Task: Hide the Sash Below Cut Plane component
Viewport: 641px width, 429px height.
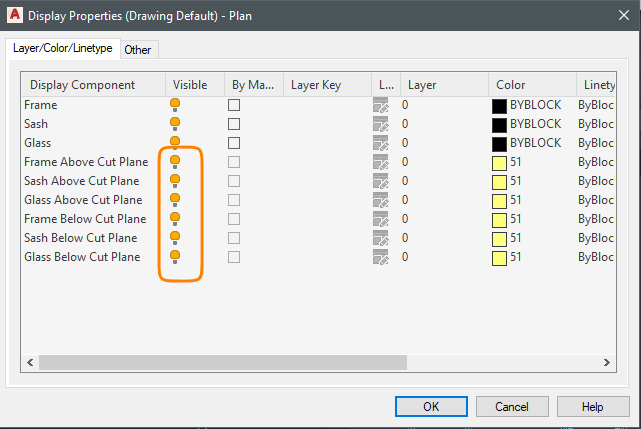Action: point(175,238)
